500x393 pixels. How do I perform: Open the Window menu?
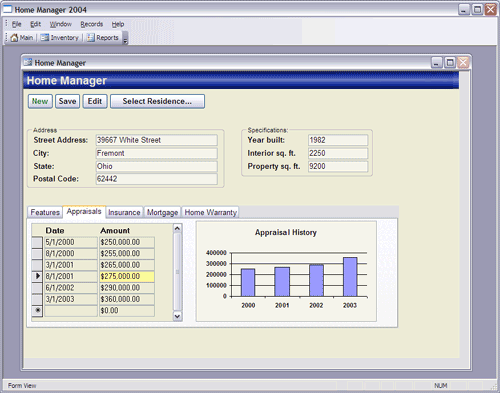61,24
